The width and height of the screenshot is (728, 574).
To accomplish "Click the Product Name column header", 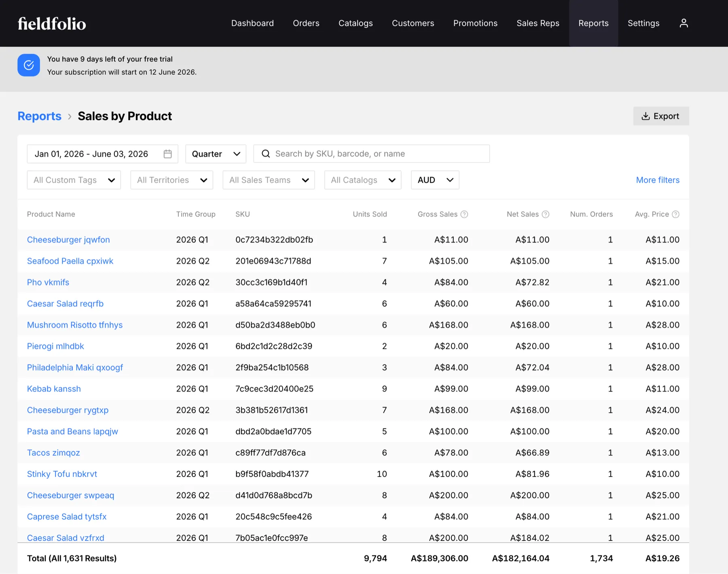I will pyautogui.click(x=51, y=214).
